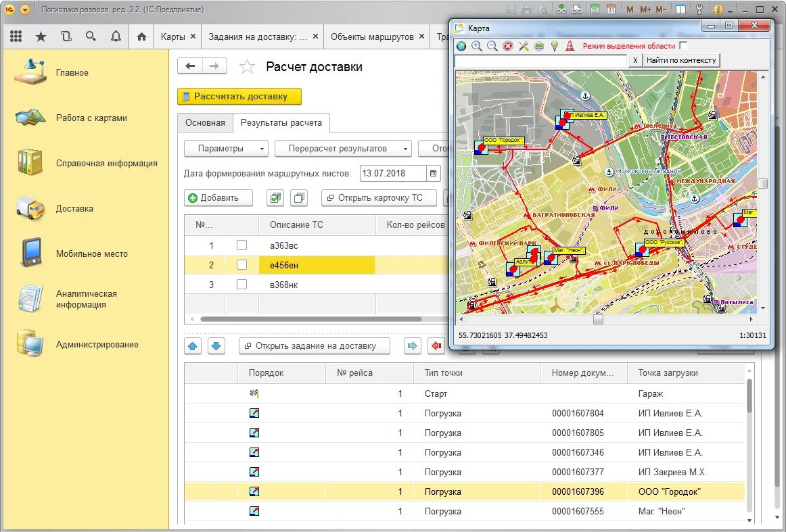
Task: Click vehicles table horizontal scrollbar
Action: (310, 319)
